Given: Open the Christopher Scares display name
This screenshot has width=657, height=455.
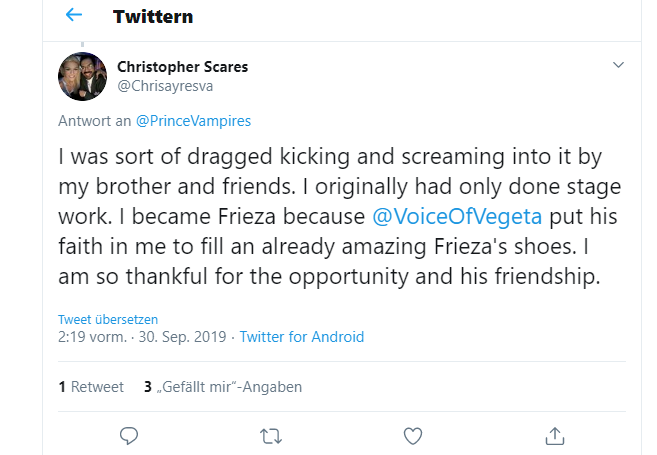Looking at the screenshot, I should click(182, 67).
